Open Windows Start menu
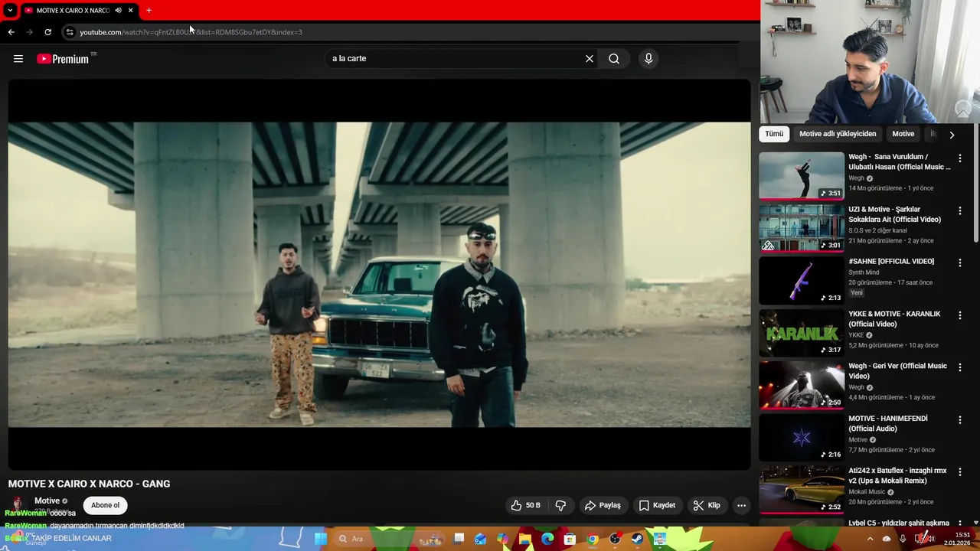 [x=321, y=539]
